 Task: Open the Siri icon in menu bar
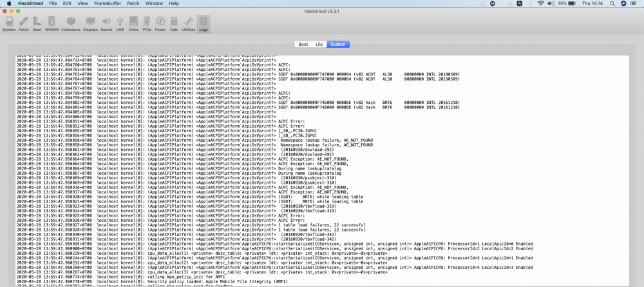click(x=623, y=3)
